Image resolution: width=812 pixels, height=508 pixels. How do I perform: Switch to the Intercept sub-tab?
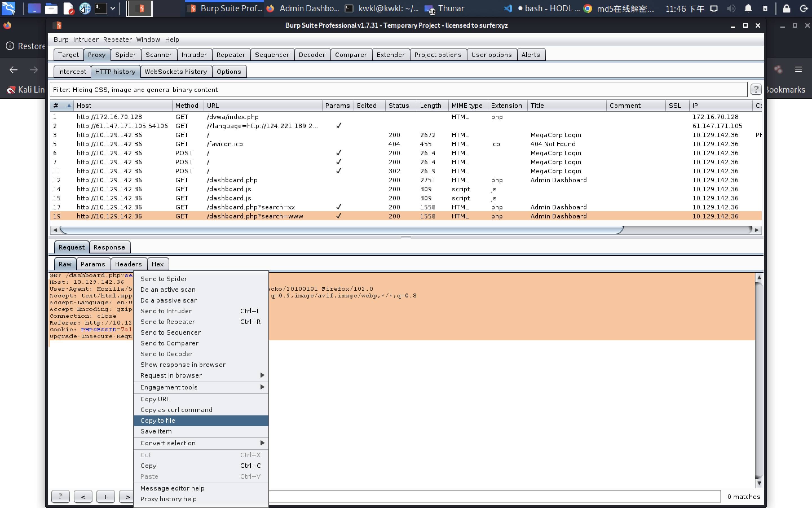[72, 72]
